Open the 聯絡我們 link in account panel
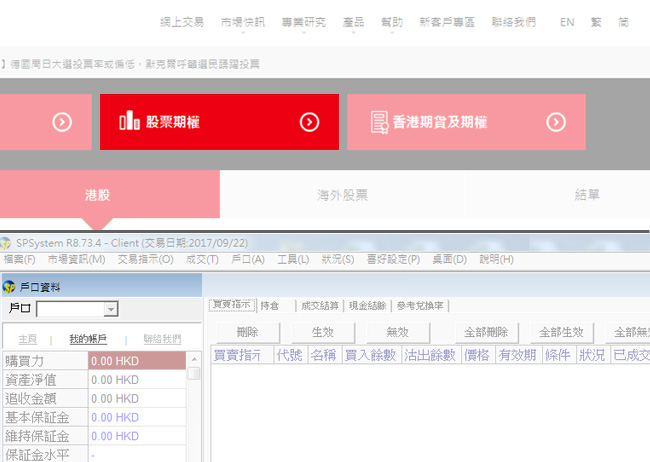This screenshot has width=650, height=462. pos(162,339)
